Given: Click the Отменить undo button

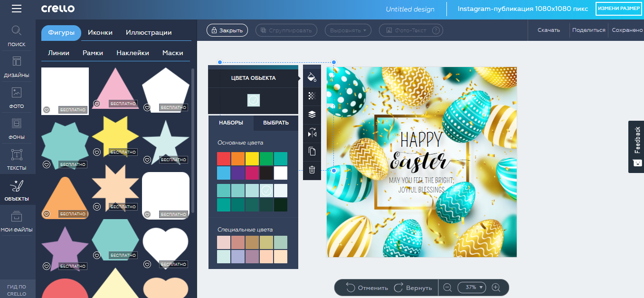Looking at the screenshot, I should pos(367,288).
